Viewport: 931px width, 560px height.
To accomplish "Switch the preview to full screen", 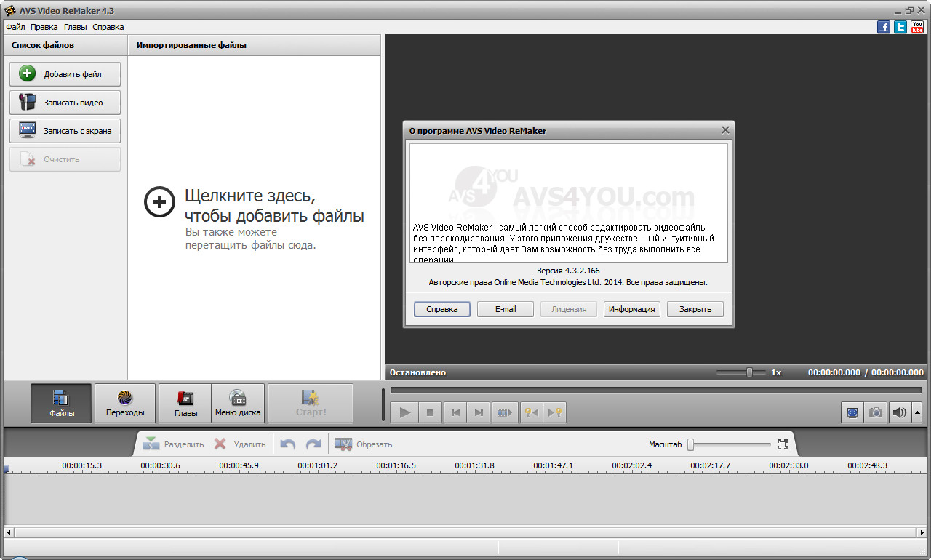I will click(852, 412).
